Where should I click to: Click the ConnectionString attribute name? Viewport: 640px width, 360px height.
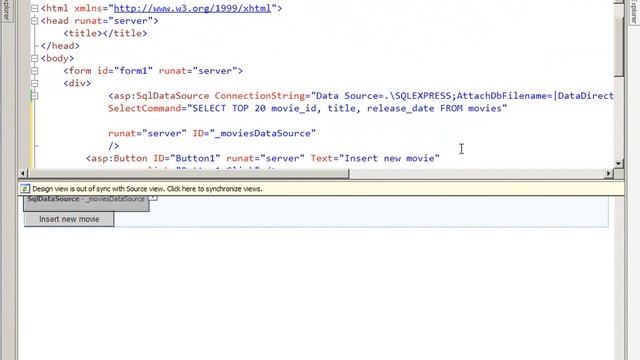click(x=260, y=96)
